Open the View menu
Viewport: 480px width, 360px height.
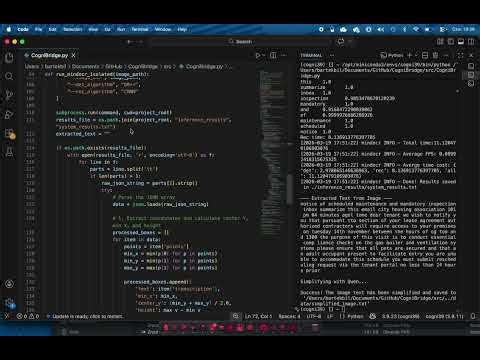pos(93,29)
